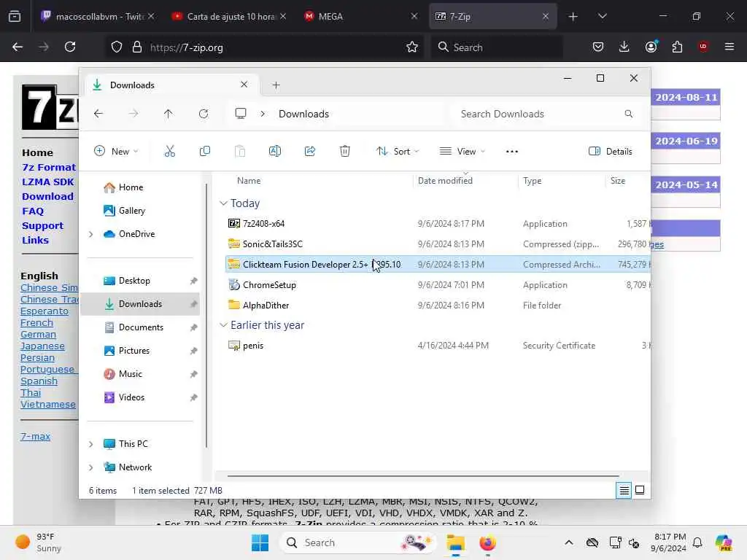Screen dimensions: 747x560
Task: Reload the Firefox page
Action: click(x=70, y=47)
